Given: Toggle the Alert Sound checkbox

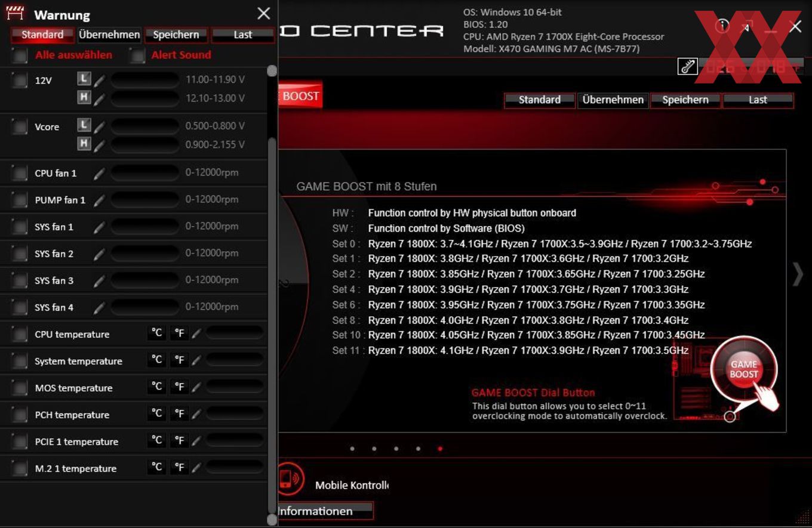Looking at the screenshot, I should click(x=138, y=55).
